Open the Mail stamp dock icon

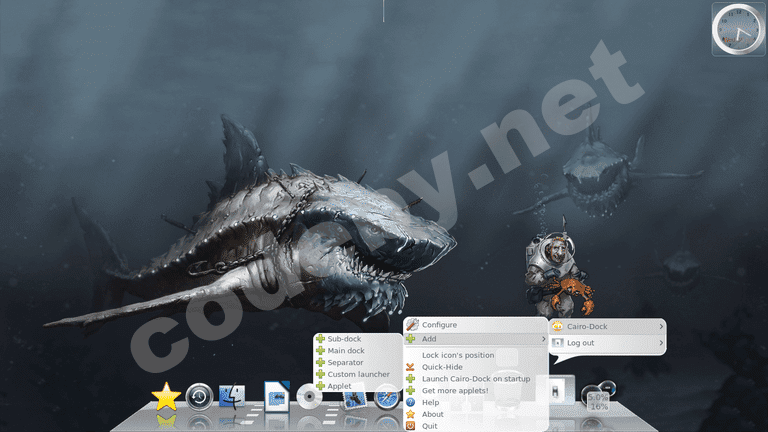[x=353, y=399]
